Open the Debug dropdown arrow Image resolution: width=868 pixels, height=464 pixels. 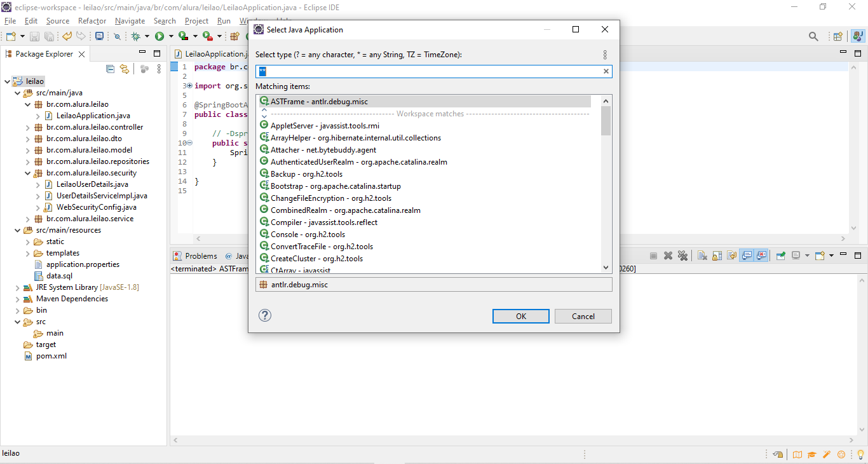point(147,36)
